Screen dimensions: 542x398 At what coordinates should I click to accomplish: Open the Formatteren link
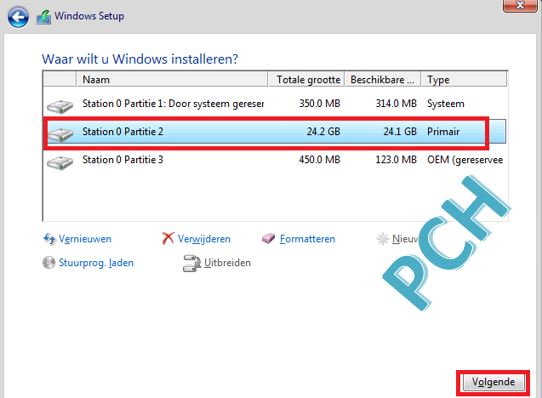coord(307,239)
